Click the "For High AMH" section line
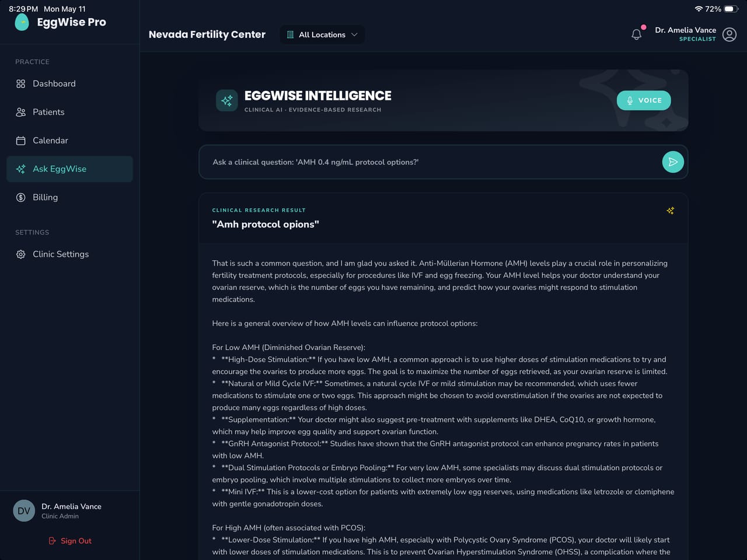 [x=289, y=528]
